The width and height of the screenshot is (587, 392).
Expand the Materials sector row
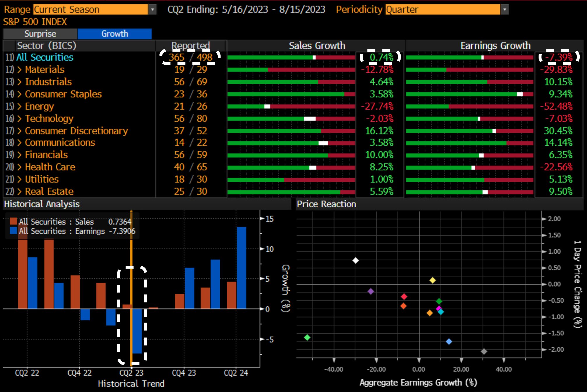(x=20, y=70)
